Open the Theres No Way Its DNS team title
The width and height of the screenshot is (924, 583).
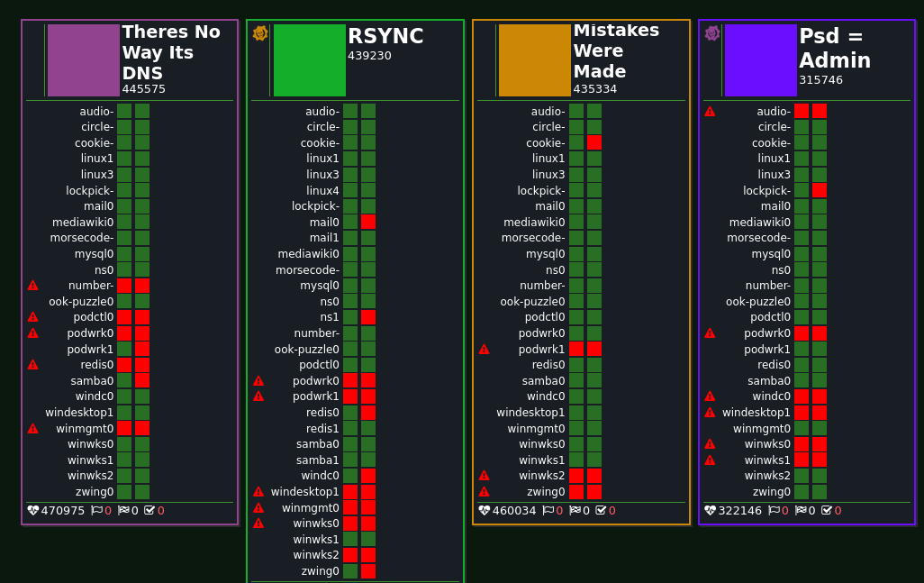pyautogui.click(x=171, y=52)
